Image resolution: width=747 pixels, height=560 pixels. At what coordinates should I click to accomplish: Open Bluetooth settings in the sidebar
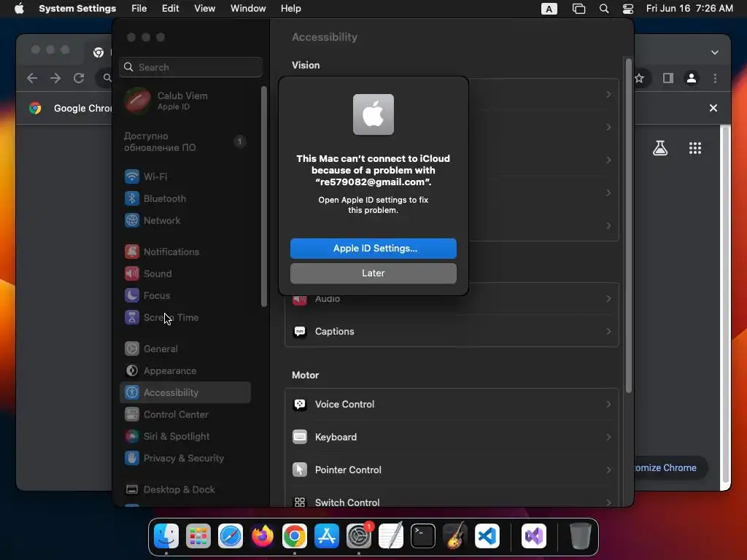pyautogui.click(x=185, y=198)
